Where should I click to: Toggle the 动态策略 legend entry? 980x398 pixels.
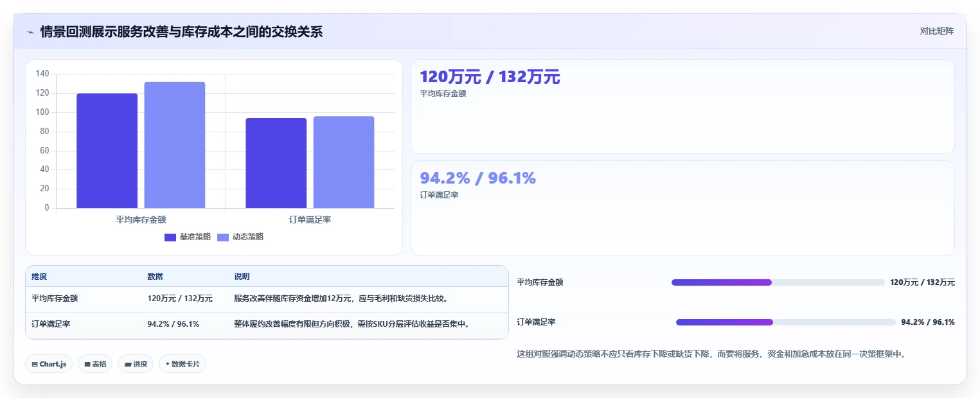[240, 237]
